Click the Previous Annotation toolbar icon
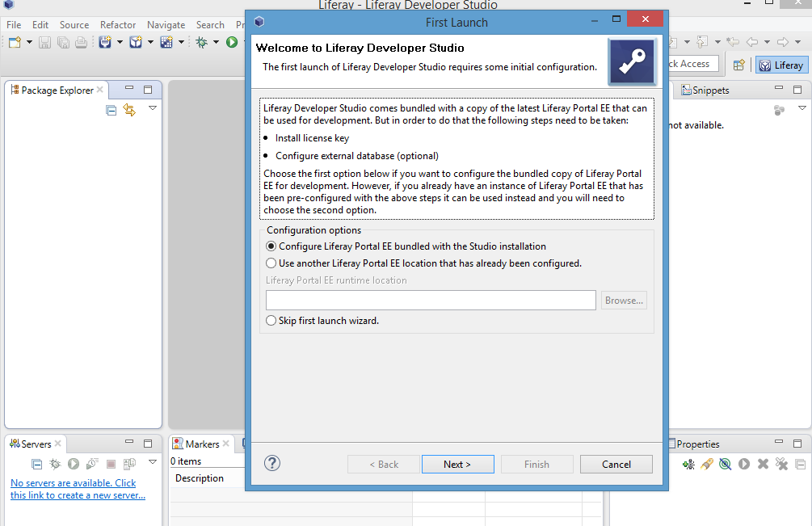This screenshot has height=526, width=812. point(701,42)
